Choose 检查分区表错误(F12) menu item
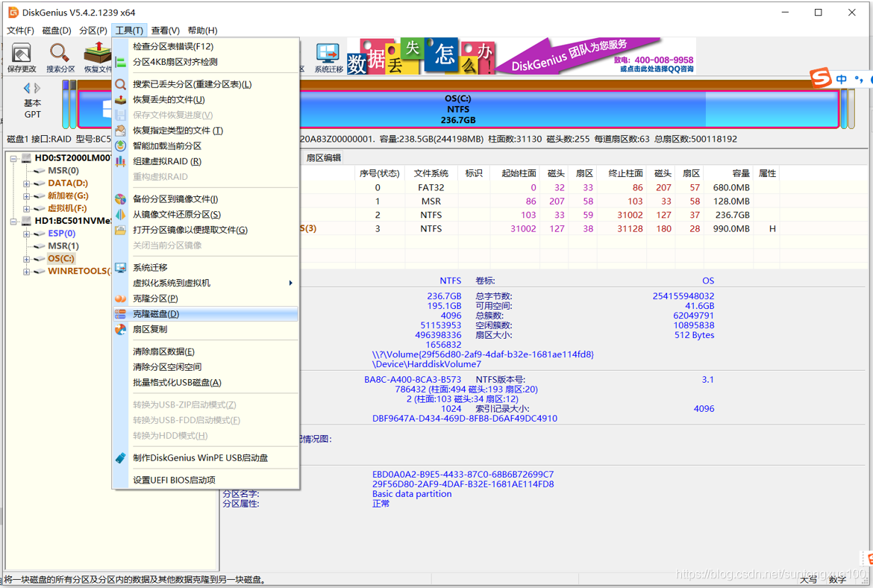The image size is (873, 588). coord(205,46)
